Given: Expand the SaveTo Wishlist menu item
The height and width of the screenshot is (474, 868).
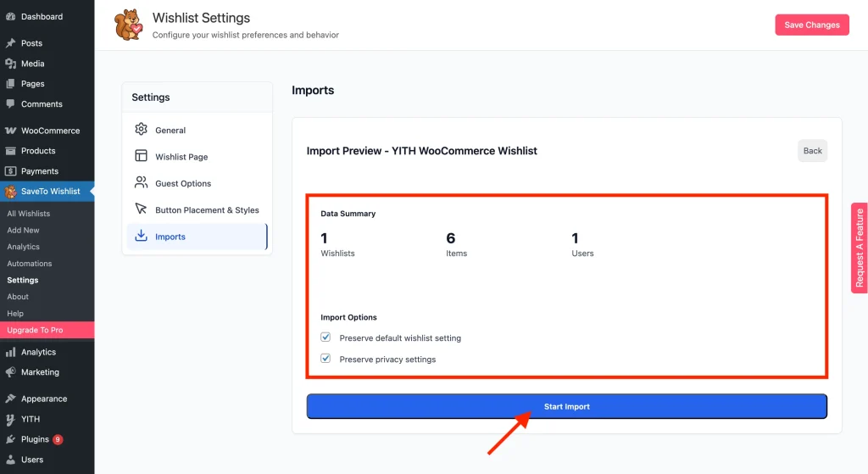Looking at the screenshot, I should coord(50,192).
